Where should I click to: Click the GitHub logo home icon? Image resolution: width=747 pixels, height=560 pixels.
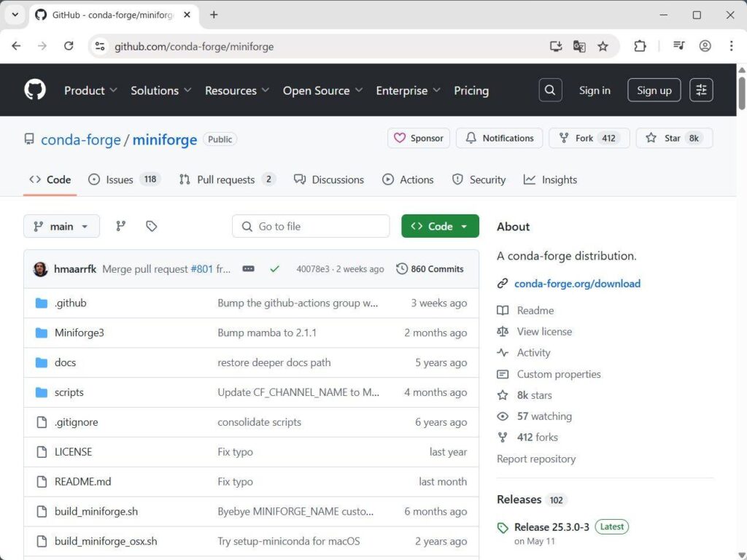(35, 90)
